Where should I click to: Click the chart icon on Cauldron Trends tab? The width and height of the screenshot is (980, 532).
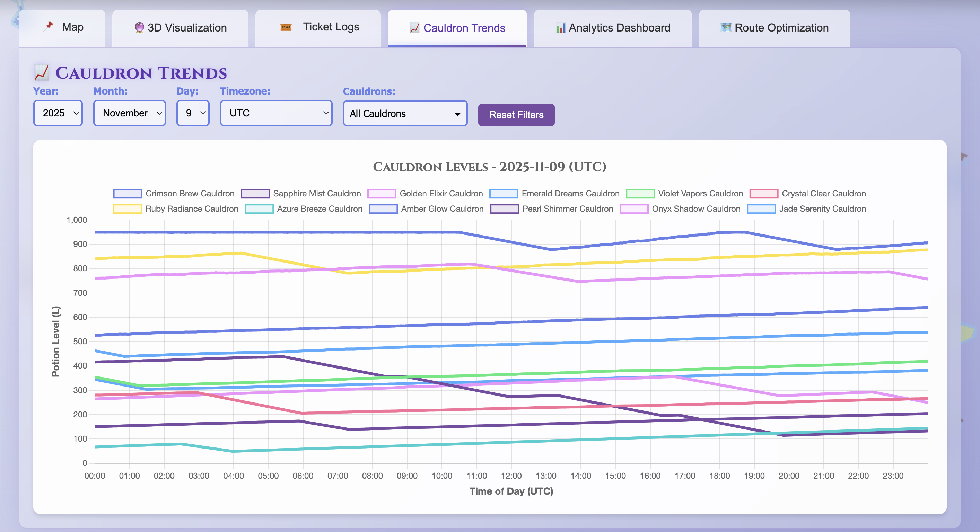pos(414,28)
